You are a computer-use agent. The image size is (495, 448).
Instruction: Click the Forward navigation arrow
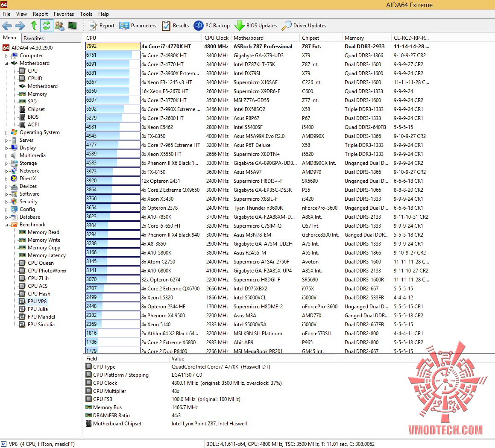click(x=20, y=26)
